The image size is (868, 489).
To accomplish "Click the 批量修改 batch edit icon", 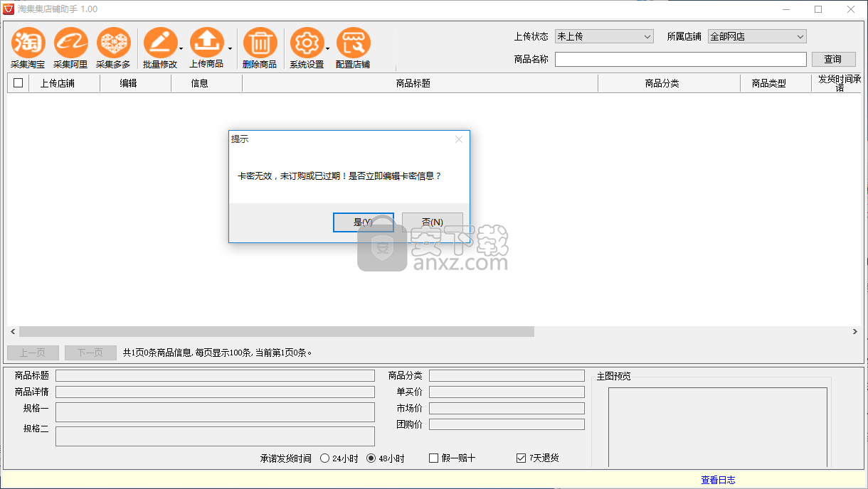I will coord(160,43).
